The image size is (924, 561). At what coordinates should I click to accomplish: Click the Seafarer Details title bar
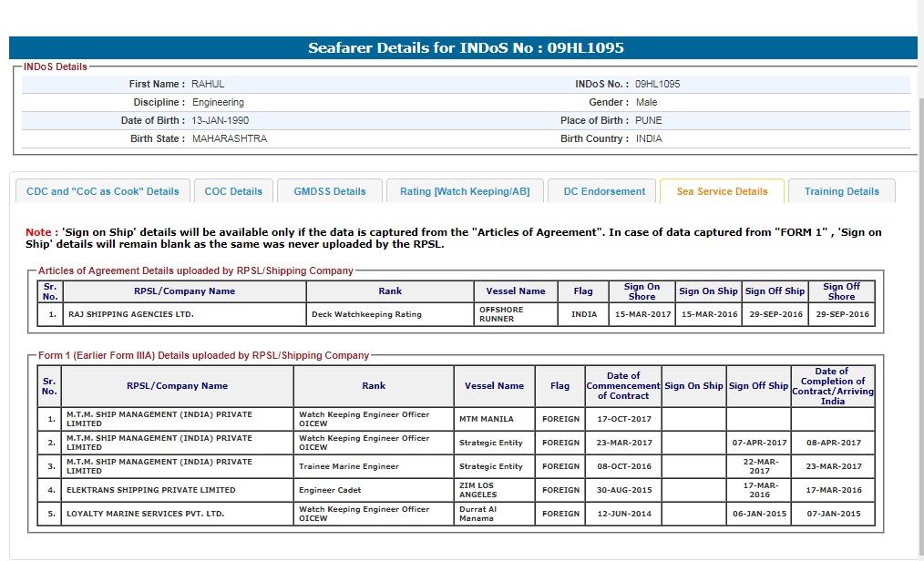[x=465, y=48]
